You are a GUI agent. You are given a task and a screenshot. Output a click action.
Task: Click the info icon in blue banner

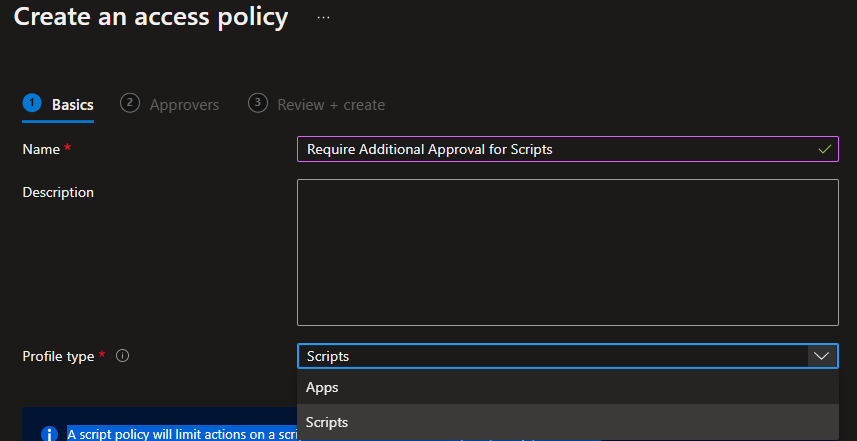click(48, 434)
